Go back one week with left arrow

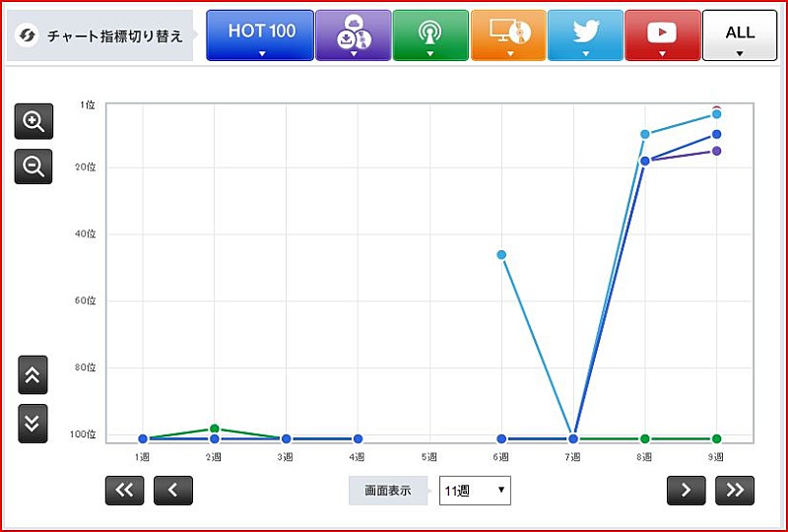tap(173, 490)
